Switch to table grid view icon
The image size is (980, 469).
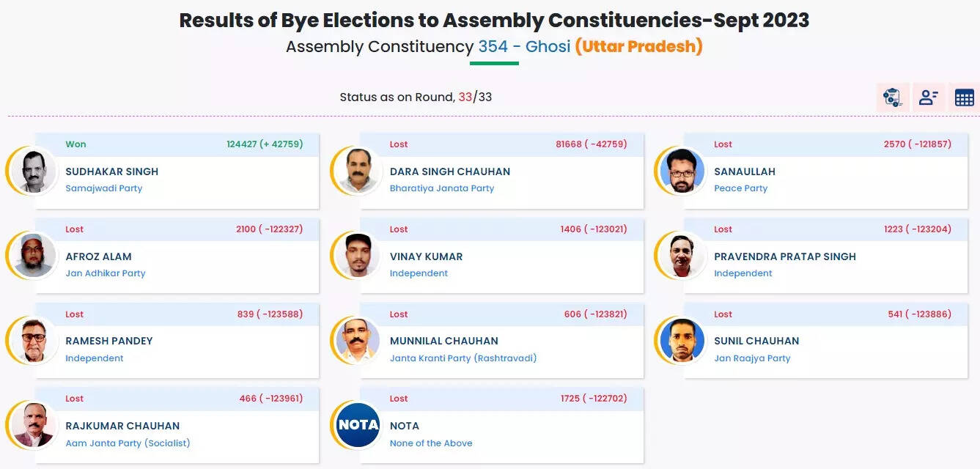coord(964,97)
